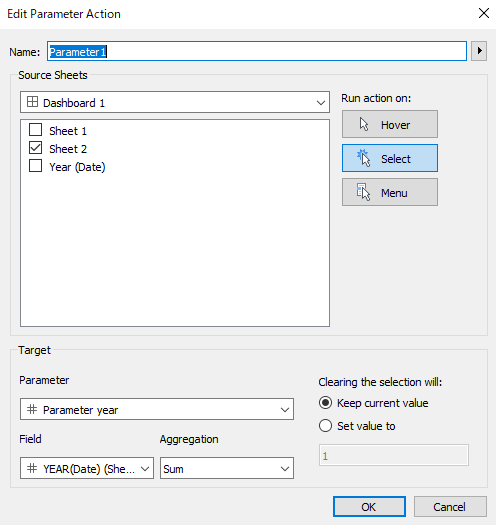Choose Keep current value radio option
Image resolution: width=496 pixels, height=525 pixels.
(x=326, y=403)
